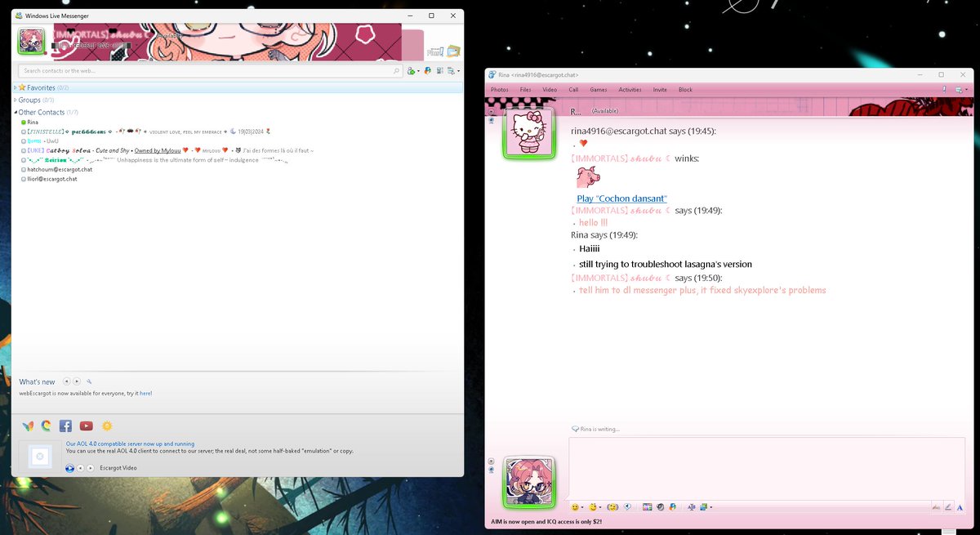Viewport: 980px width, 535px height.
Task: Click the butterfly icon in chat input toolbar
Action: [x=672, y=507]
